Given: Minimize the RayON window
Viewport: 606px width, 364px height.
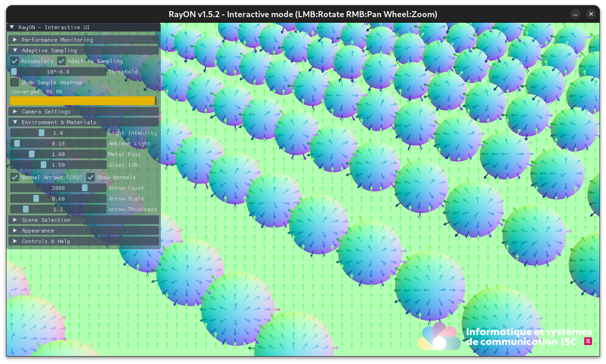Looking at the screenshot, I should (x=575, y=14).
